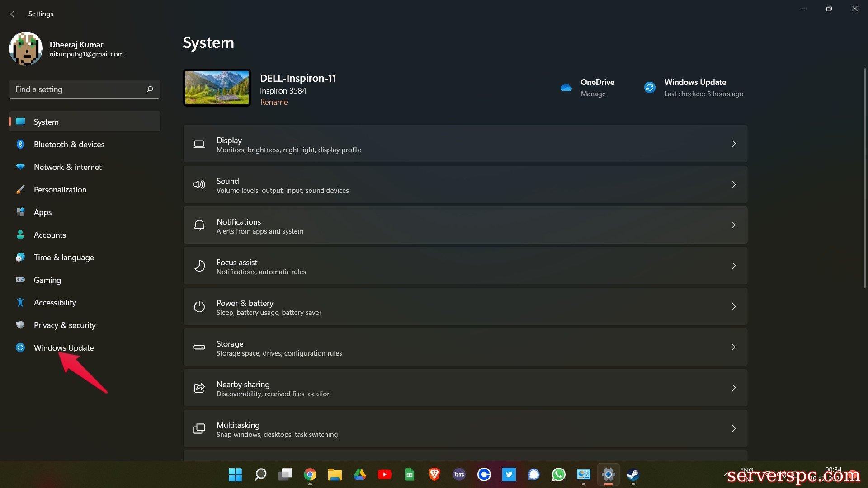
Task: Switch to Time & language section
Action: pyautogui.click(x=64, y=257)
